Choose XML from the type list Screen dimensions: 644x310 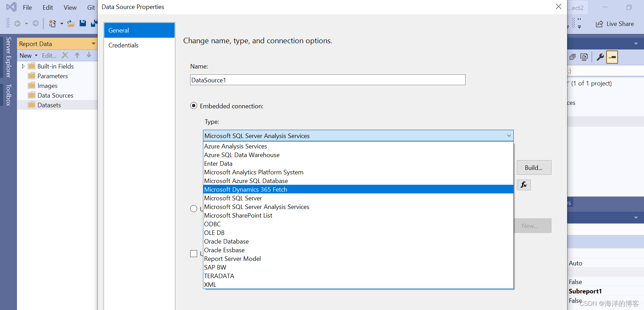[358, 285]
